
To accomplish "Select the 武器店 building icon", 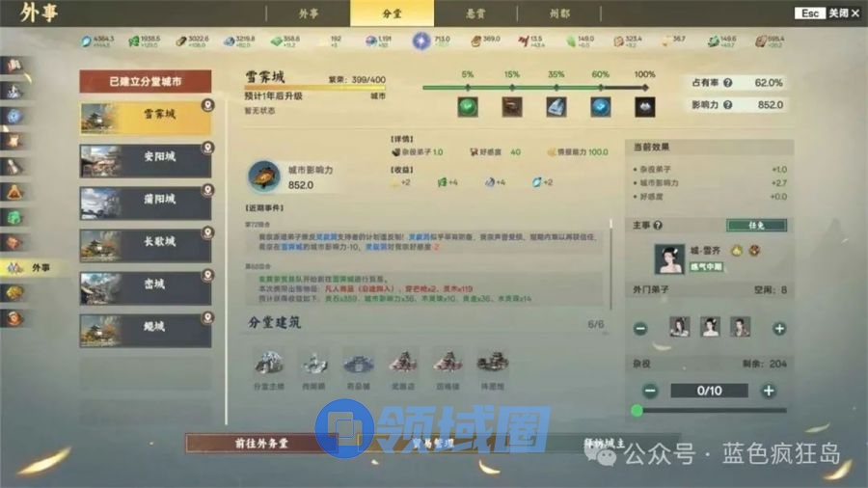I will pos(402,363).
